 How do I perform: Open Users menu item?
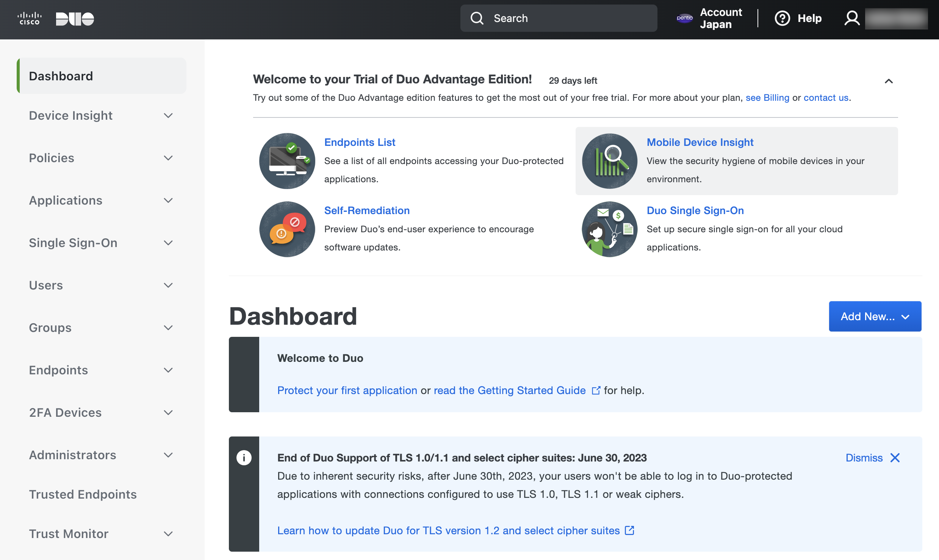pyautogui.click(x=46, y=285)
